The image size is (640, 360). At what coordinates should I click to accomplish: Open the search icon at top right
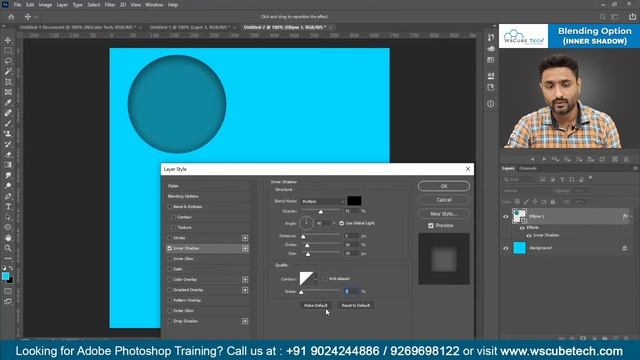pyautogui.click(x=602, y=17)
